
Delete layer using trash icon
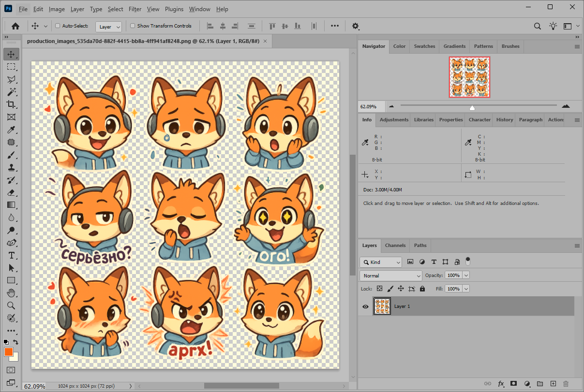(566, 384)
